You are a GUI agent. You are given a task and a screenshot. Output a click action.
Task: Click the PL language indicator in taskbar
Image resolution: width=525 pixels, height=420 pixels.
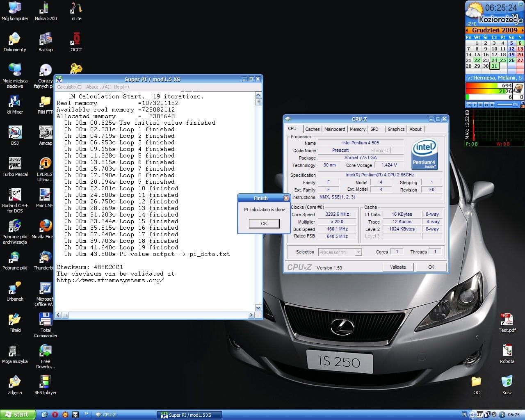click(464, 415)
